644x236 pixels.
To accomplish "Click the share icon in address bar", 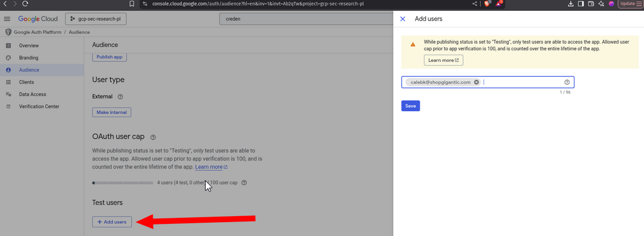I will [x=475, y=4].
